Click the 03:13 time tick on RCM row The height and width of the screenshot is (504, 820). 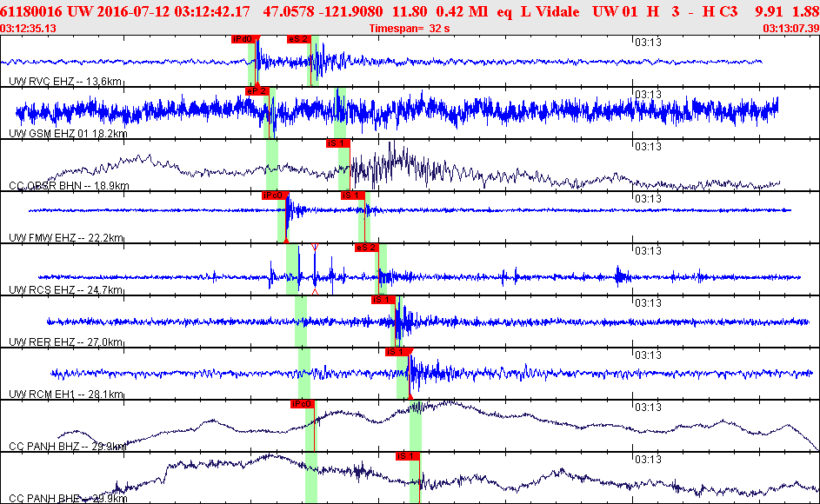648,355
